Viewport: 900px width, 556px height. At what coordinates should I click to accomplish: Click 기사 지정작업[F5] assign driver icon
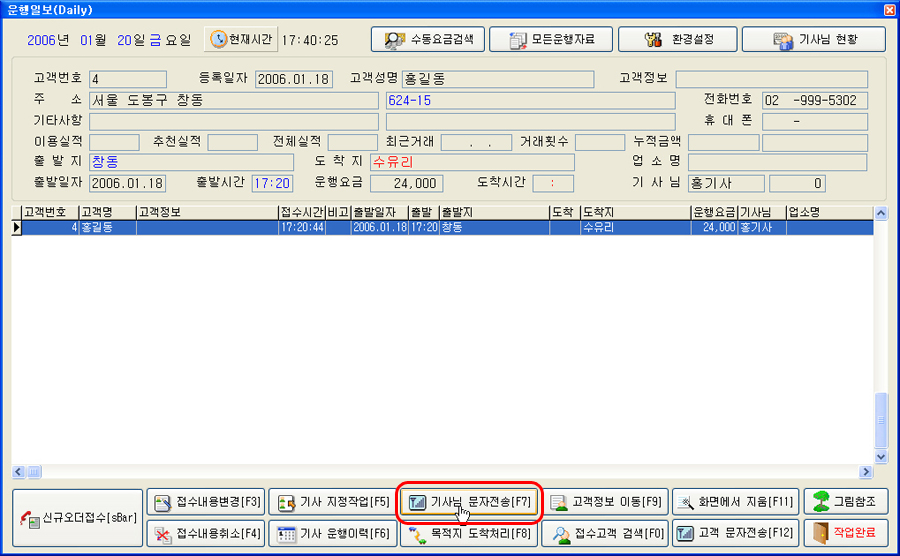click(x=286, y=503)
